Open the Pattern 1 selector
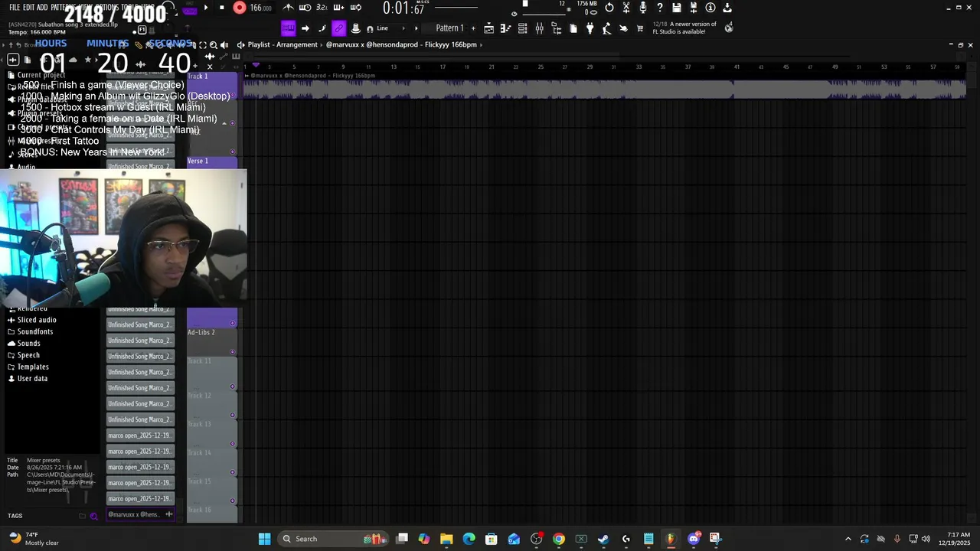The height and width of the screenshot is (551, 980). click(449, 28)
